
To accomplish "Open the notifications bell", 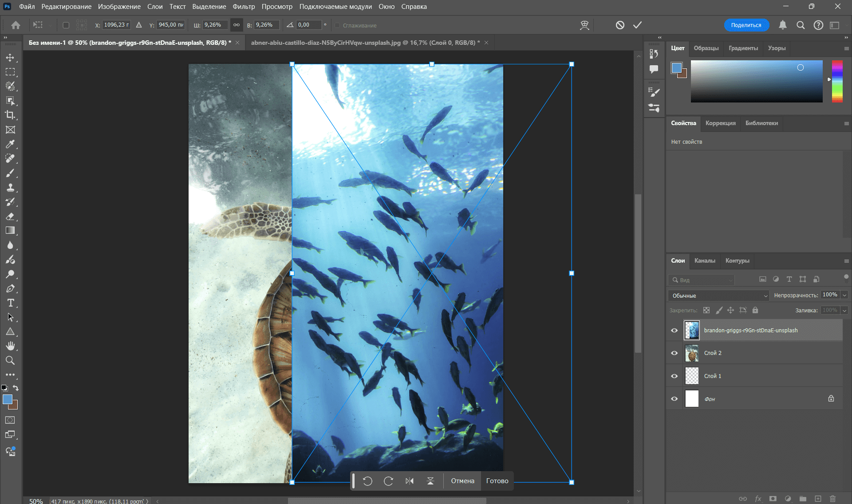I will pyautogui.click(x=783, y=25).
